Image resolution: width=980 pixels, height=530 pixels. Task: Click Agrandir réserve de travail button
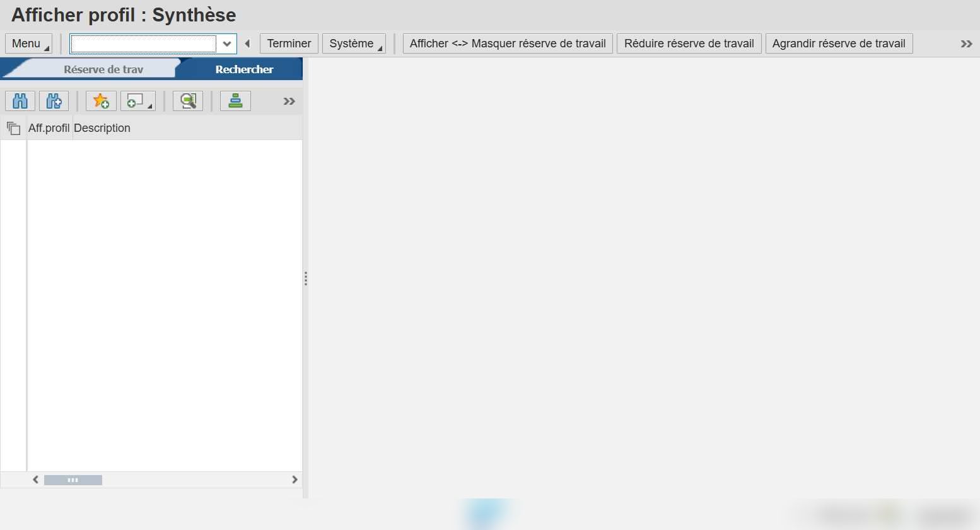(x=839, y=44)
